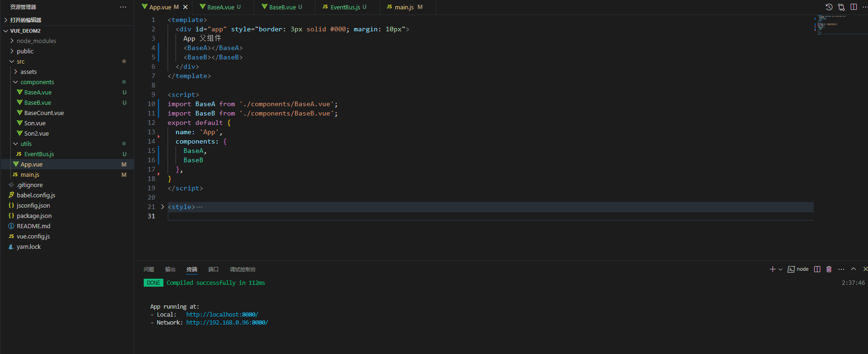Open BaseCount.vue in the explorer
Screen dimensions: 868x354
[67, 113]
